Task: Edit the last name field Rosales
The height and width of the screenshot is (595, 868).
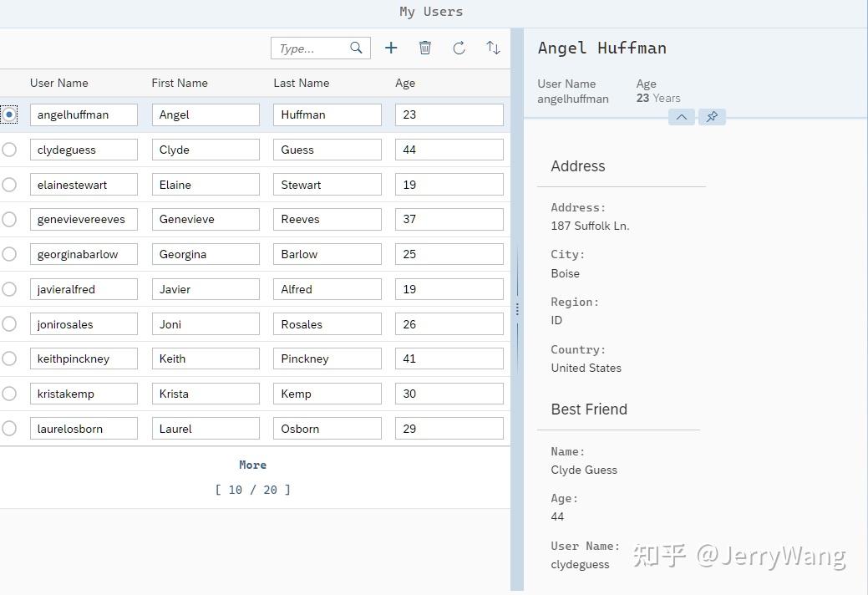Action: point(327,323)
